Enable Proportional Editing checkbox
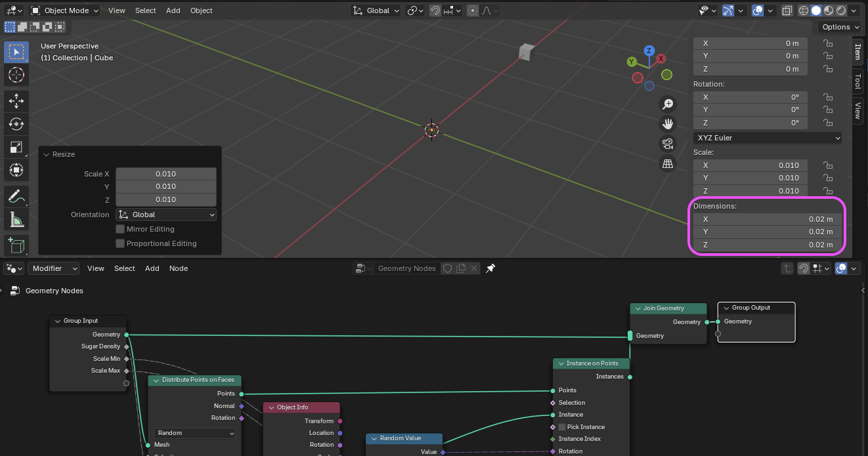Image resolution: width=868 pixels, height=456 pixels. (x=120, y=243)
